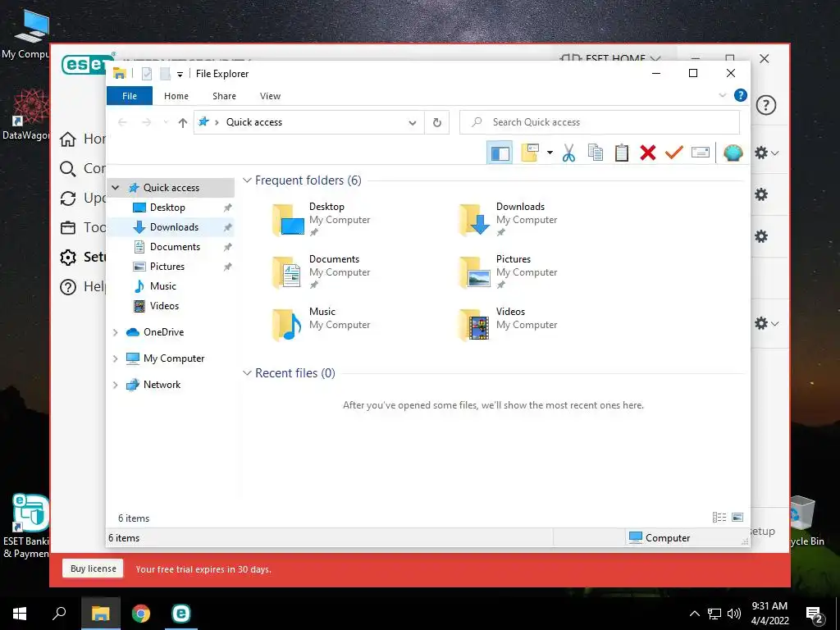Toggle the navigation pane toolbar button
Viewport: 840px width, 630px height.
500,153
